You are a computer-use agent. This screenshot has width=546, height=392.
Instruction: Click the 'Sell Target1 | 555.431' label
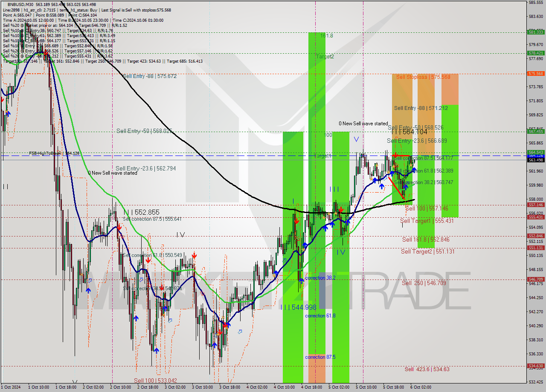[x=427, y=221]
